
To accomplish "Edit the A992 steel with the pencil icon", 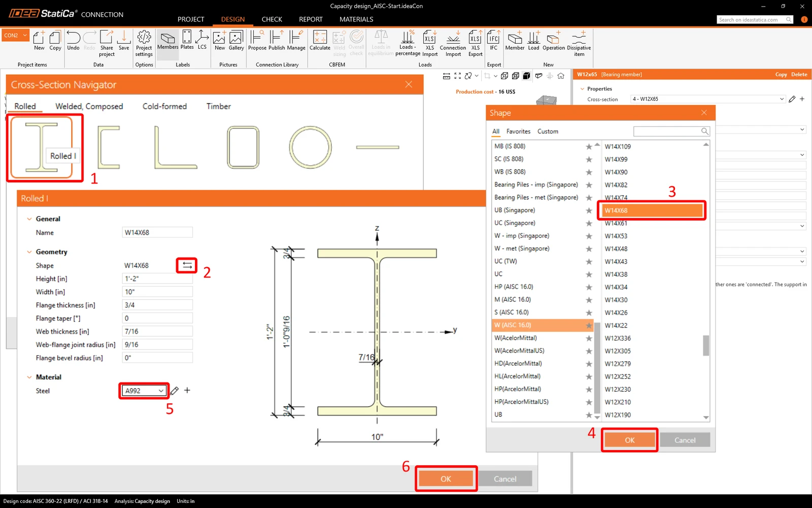I will [x=175, y=391].
